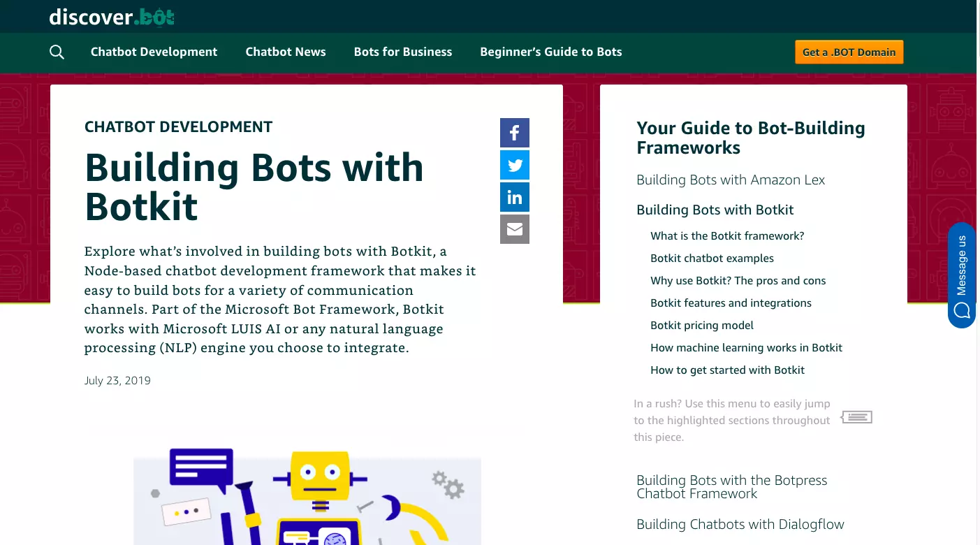Share article via email icon
Image resolution: width=980 pixels, height=545 pixels.
515,229
